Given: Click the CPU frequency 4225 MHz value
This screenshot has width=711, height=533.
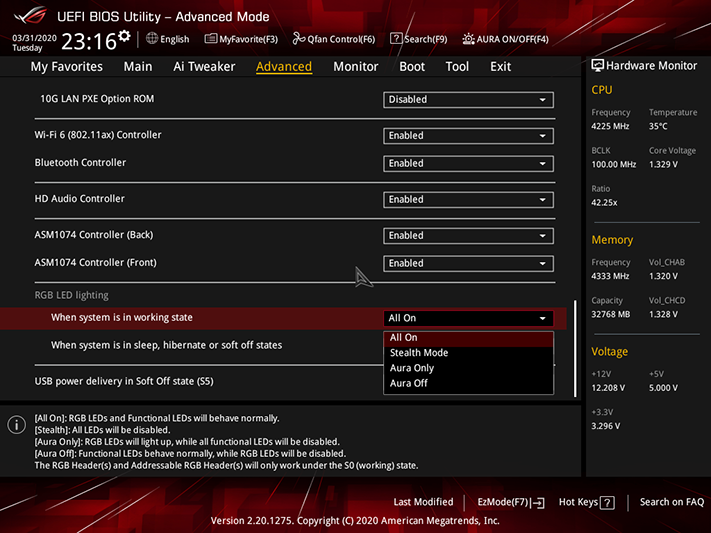Looking at the screenshot, I should coord(610,127).
